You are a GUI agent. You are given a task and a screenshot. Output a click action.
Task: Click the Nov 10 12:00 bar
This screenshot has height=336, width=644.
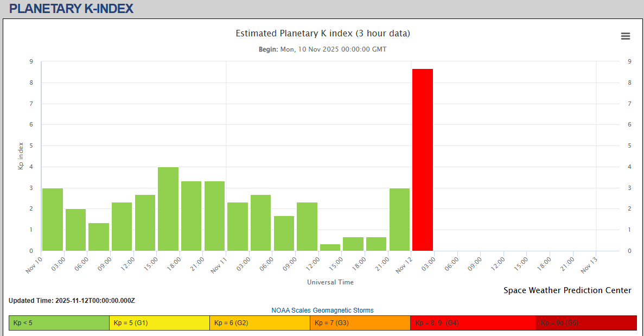(145, 223)
